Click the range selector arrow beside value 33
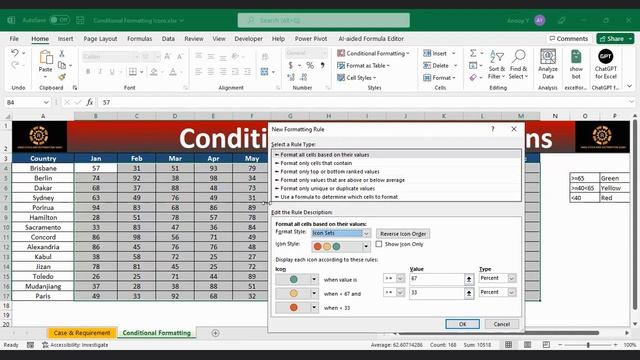This screenshot has height=360, width=640. tap(469, 293)
